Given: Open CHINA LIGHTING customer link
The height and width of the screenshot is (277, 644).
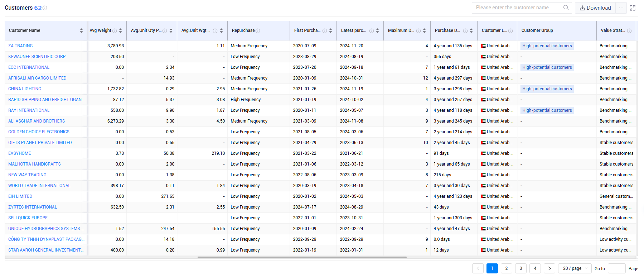Looking at the screenshot, I should [x=25, y=89].
